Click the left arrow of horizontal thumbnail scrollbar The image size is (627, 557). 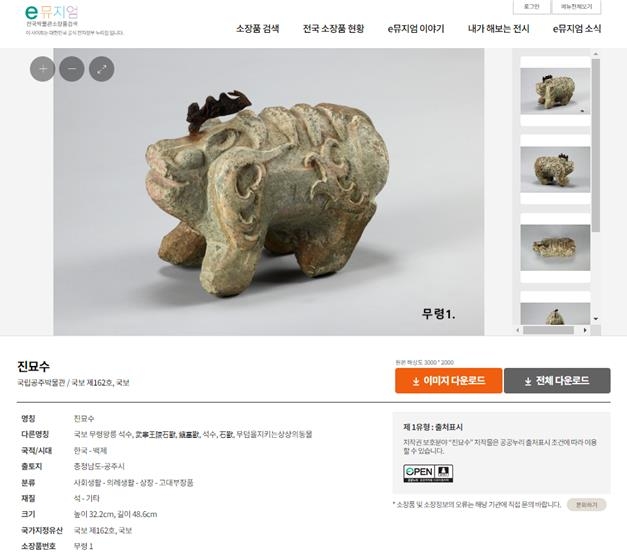pyautogui.click(x=518, y=330)
